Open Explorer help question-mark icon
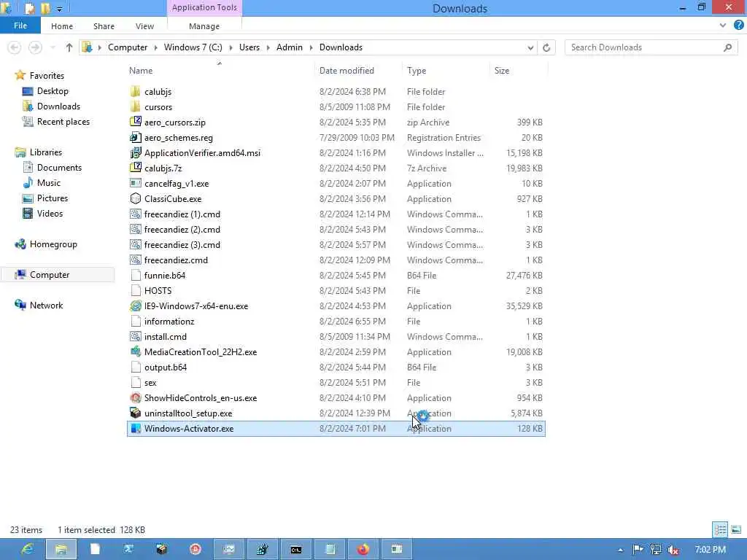 click(x=738, y=26)
